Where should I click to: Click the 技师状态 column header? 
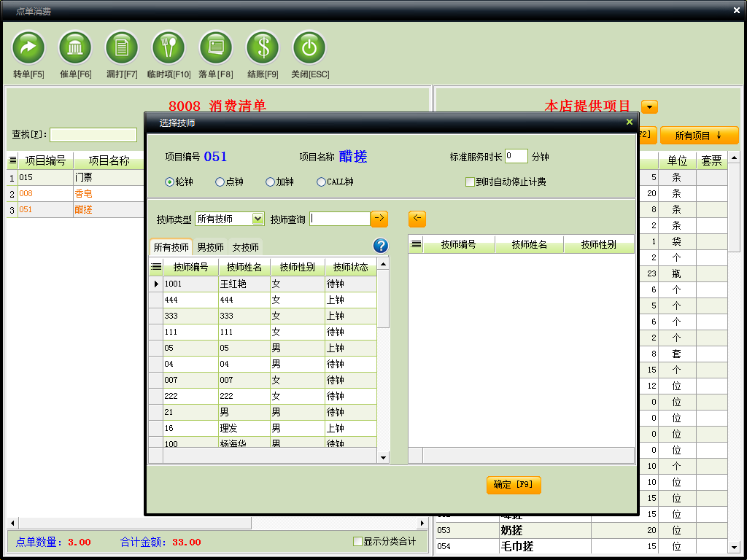tap(351, 267)
